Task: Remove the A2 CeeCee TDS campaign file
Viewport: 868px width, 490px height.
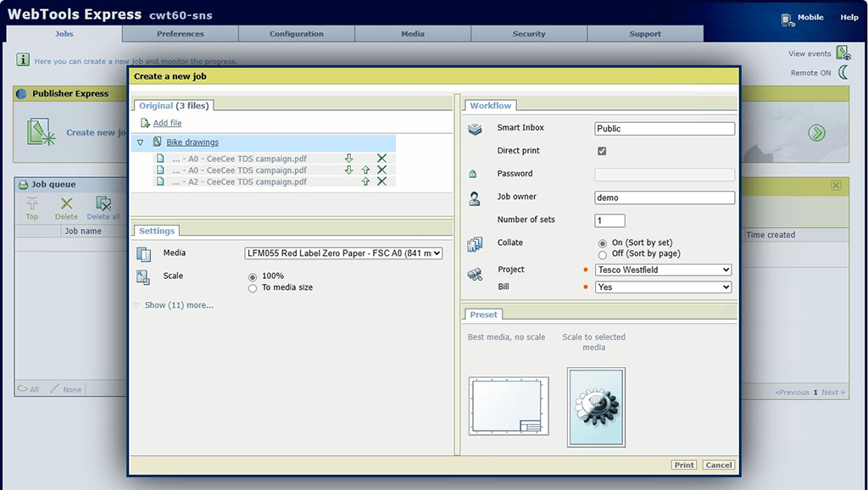Action: click(x=381, y=181)
